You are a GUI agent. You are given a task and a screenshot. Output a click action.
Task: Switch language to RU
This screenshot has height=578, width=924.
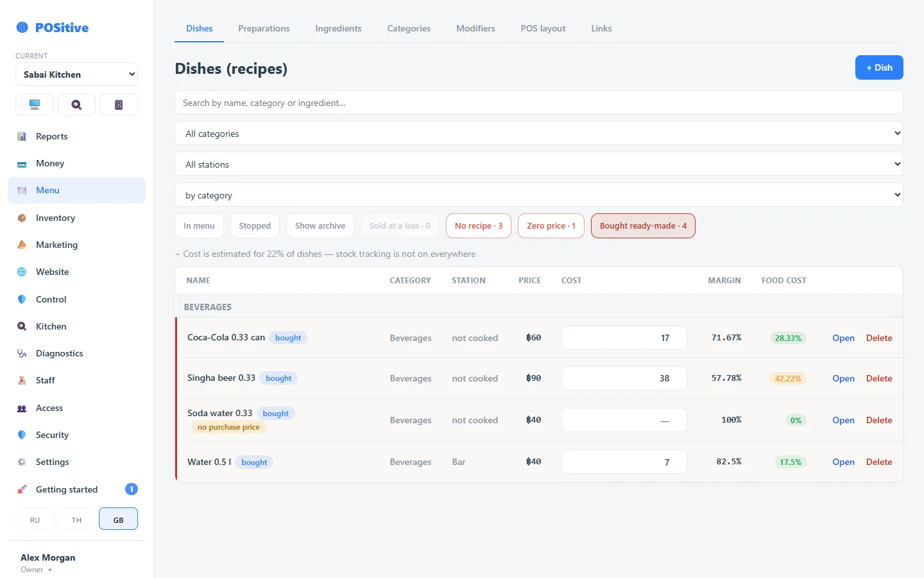[35, 519]
